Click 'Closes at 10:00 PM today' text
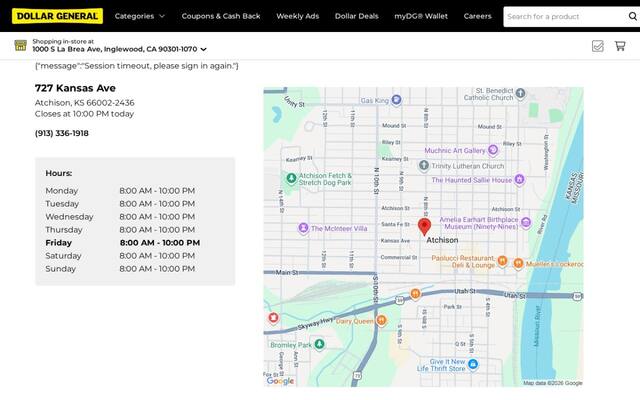 tap(84, 114)
